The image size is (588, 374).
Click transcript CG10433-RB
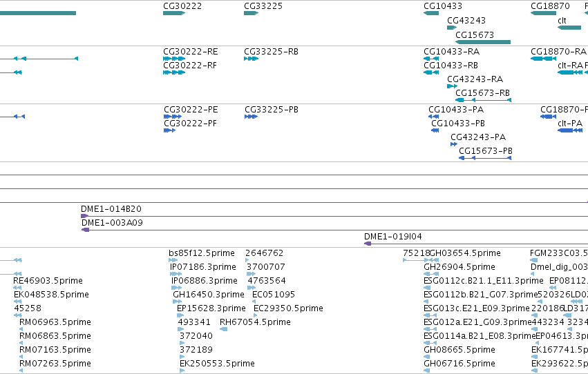451,66
